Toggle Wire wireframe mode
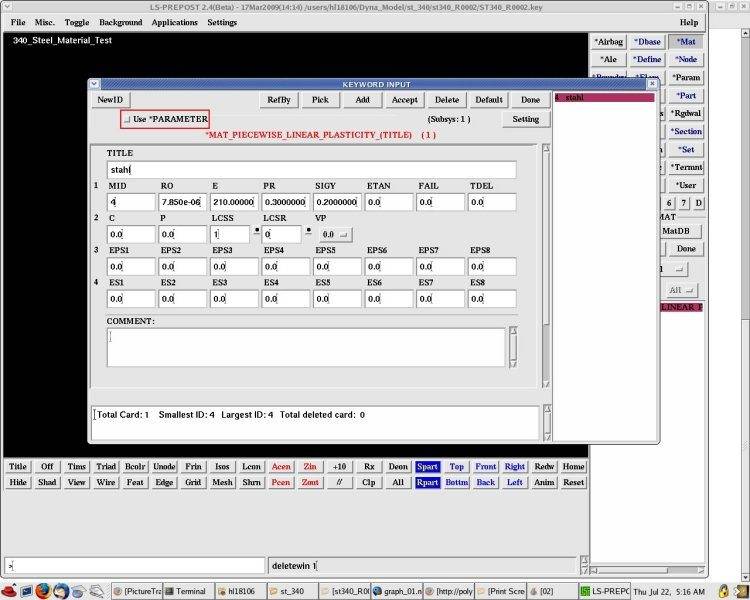This screenshot has height=600, width=750. click(x=106, y=482)
